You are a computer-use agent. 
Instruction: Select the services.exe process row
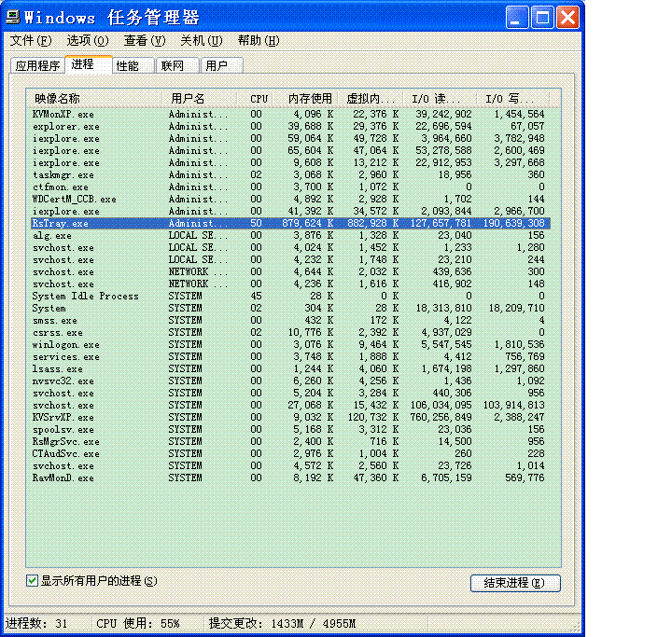pyautogui.click(x=290, y=357)
